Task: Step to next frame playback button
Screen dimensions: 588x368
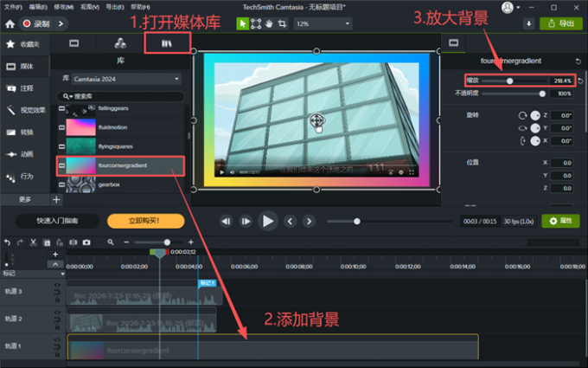Action: (x=246, y=222)
